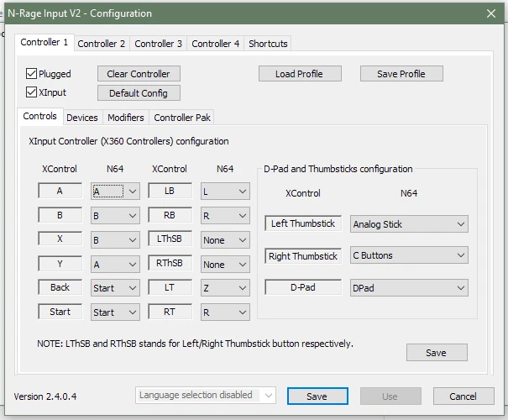Open N64 dropdown for Back button
Viewport: 508px width, 420px height.
(115, 288)
